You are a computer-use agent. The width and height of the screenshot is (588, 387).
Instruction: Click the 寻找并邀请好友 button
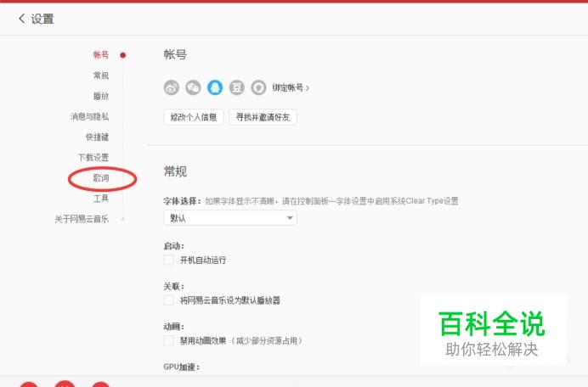pyautogui.click(x=263, y=117)
